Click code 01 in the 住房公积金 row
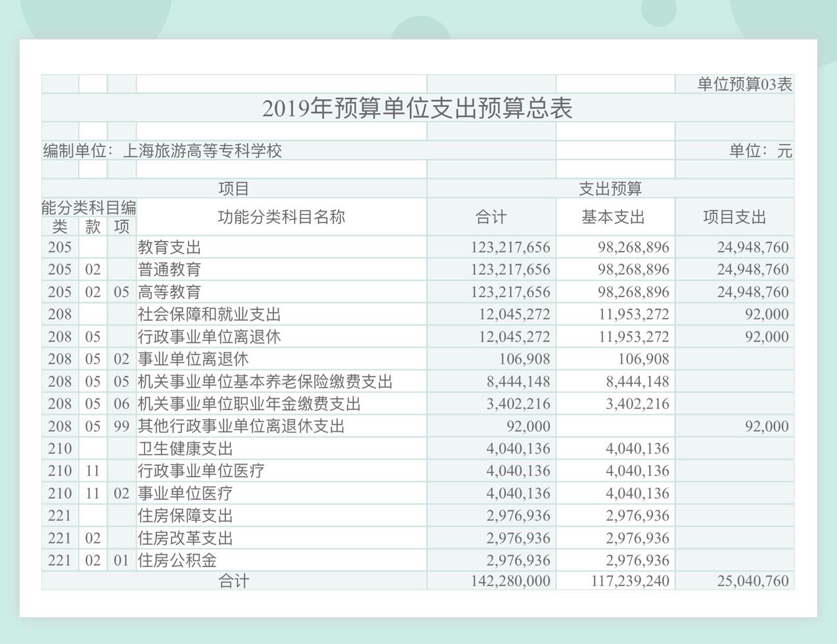Viewport: 837px width, 644px height. [122, 561]
